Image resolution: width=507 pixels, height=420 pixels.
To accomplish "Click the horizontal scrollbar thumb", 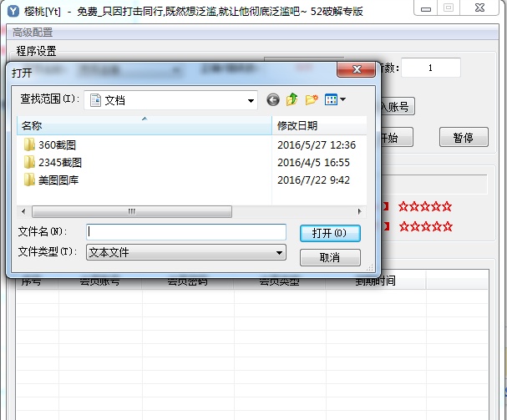I will coord(132,212).
